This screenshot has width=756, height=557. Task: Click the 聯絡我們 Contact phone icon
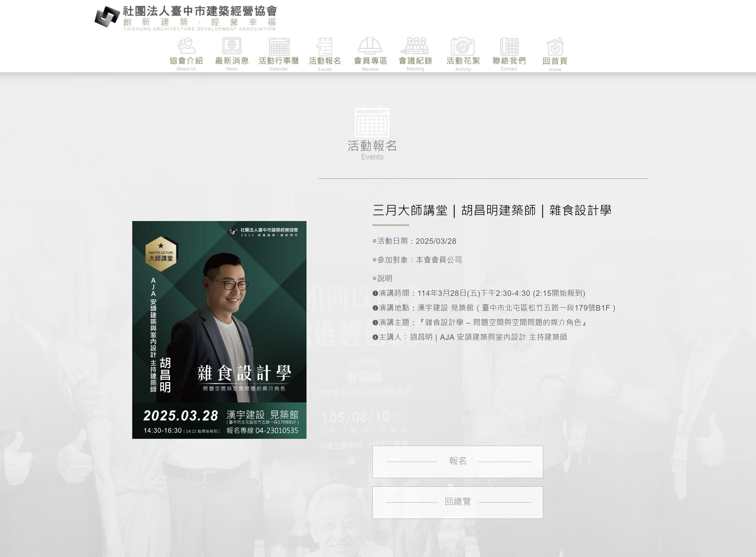point(509,46)
